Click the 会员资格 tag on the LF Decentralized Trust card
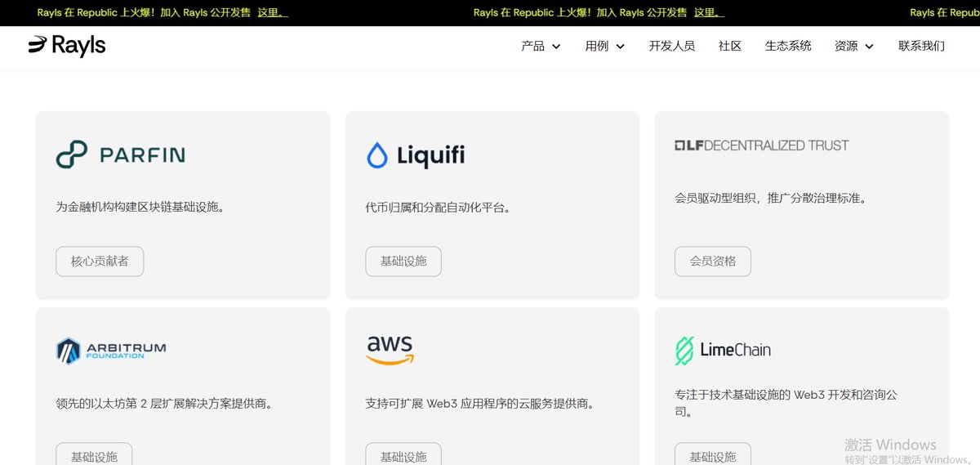 pos(713,262)
